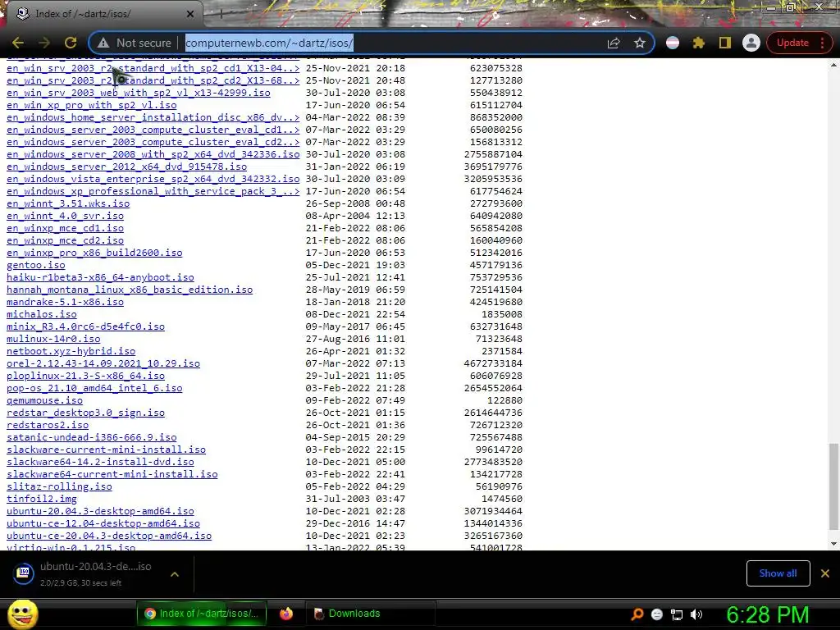Screen dimensions: 840x630
Task: Share this page via share icon
Action: [x=614, y=43]
